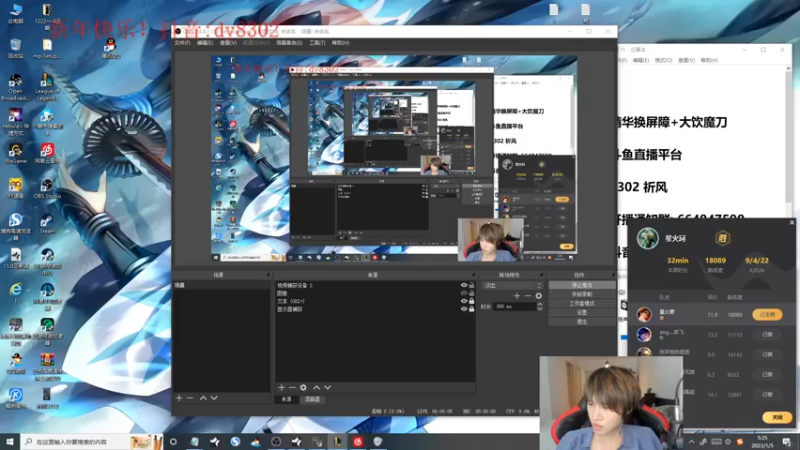The height and width of the screenshot is (450, 800).
Task: Pop out Transitions dock panel icon
Action: pyautogui.click(x=541, y=275)
